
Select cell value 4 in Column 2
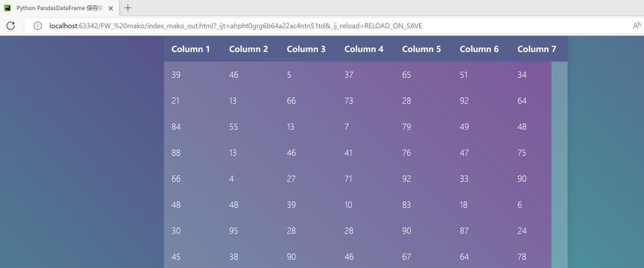(x=232, y=179)
